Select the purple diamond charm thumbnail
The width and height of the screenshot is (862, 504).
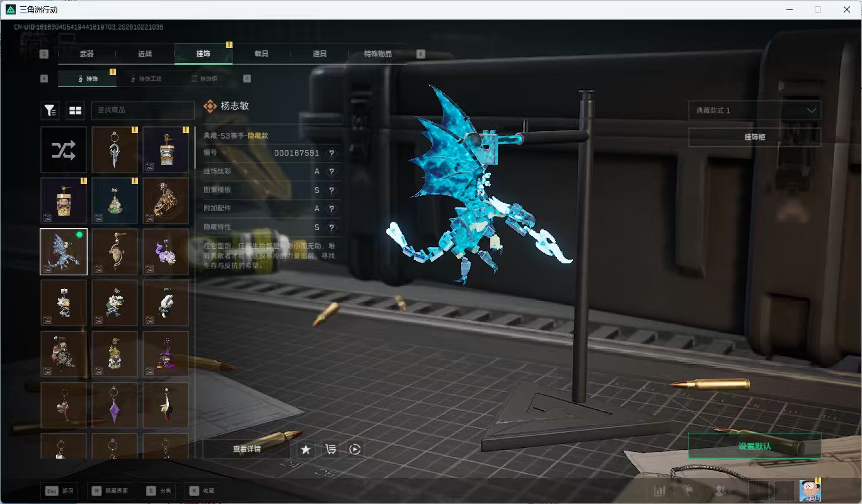tap(115, 405)
